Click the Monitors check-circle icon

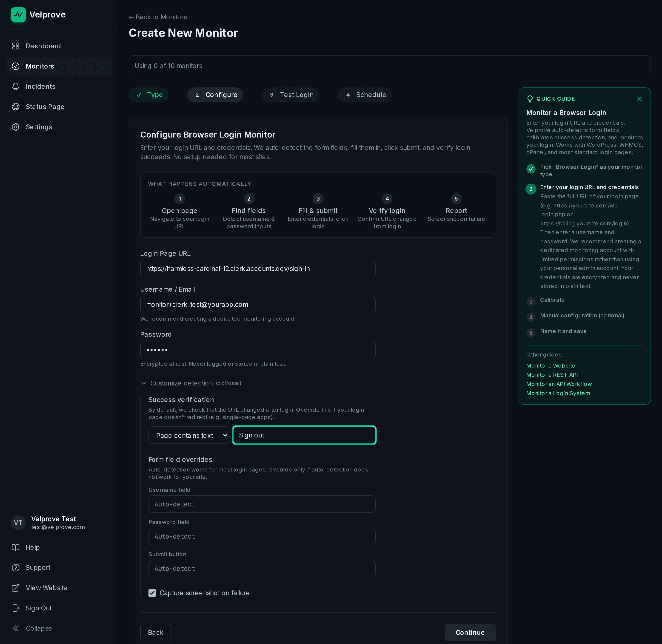pyautogui.click(x=16, y=66)
